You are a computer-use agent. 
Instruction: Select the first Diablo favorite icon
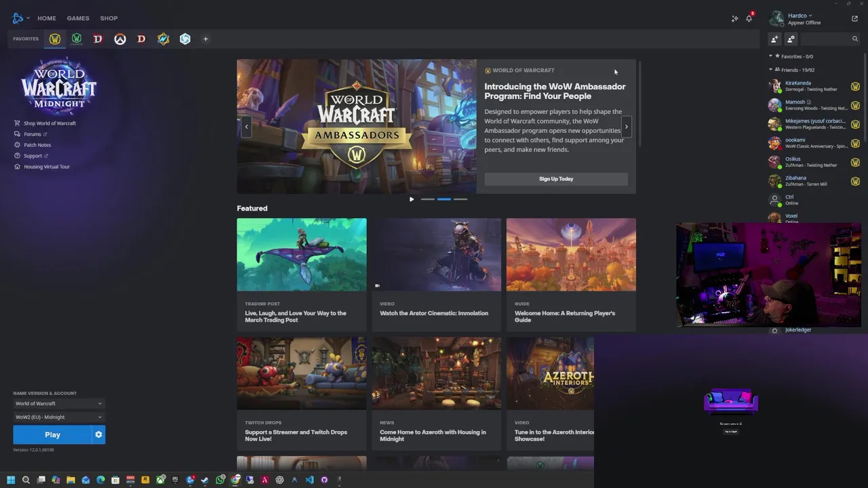(98, 39)
